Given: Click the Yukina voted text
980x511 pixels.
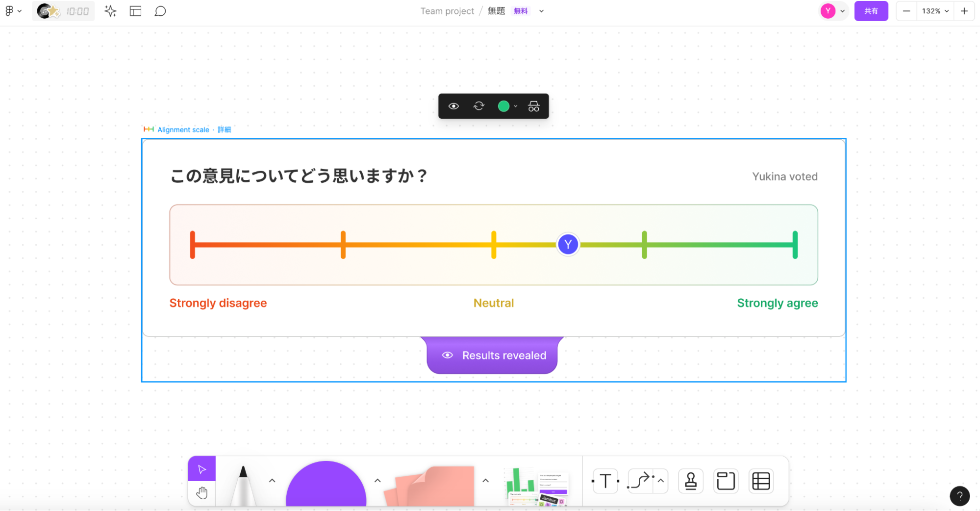Looking at the screenshot, I should pos(785,177).
